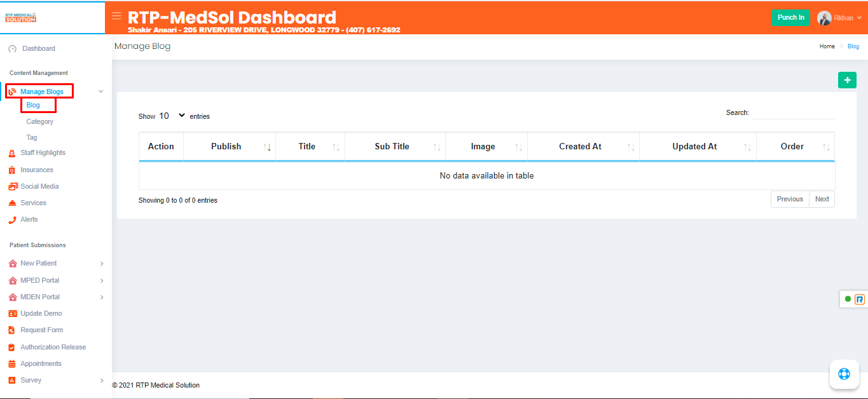
Task: Click the Blog breadcrumb link
Action: 853,46
